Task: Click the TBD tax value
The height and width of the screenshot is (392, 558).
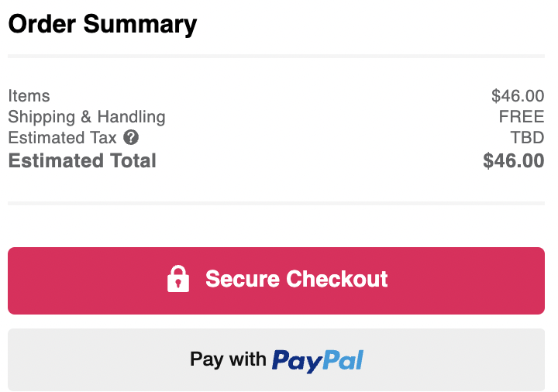Action: click(x=528, y=137)
